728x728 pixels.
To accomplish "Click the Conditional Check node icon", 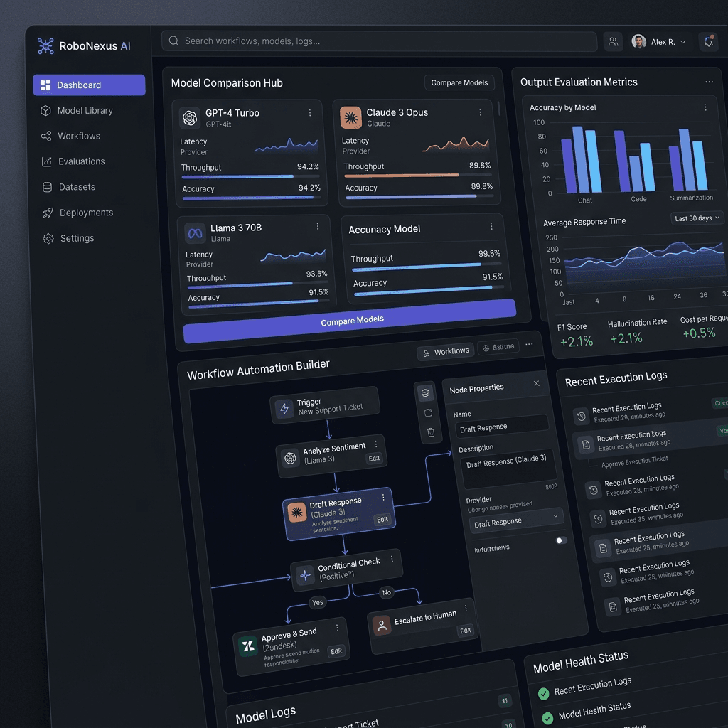I will coord(305,575).
